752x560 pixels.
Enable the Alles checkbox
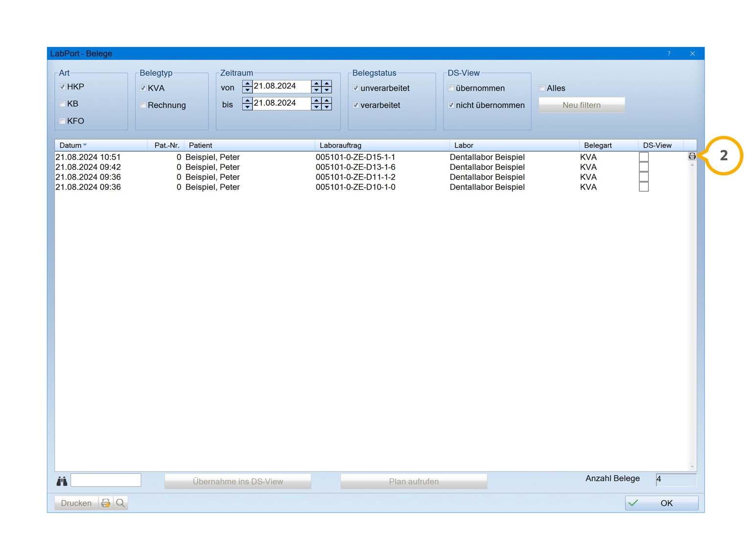click(542, 88)
